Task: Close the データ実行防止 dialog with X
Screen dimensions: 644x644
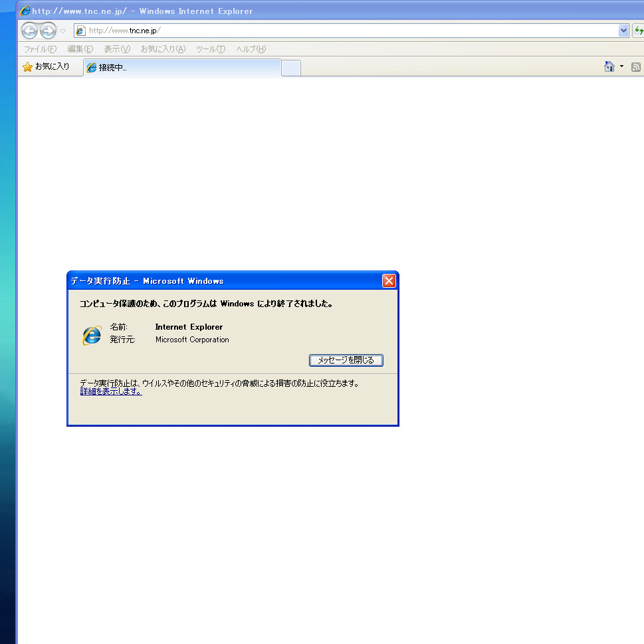Action: click(x=389, y=281)
